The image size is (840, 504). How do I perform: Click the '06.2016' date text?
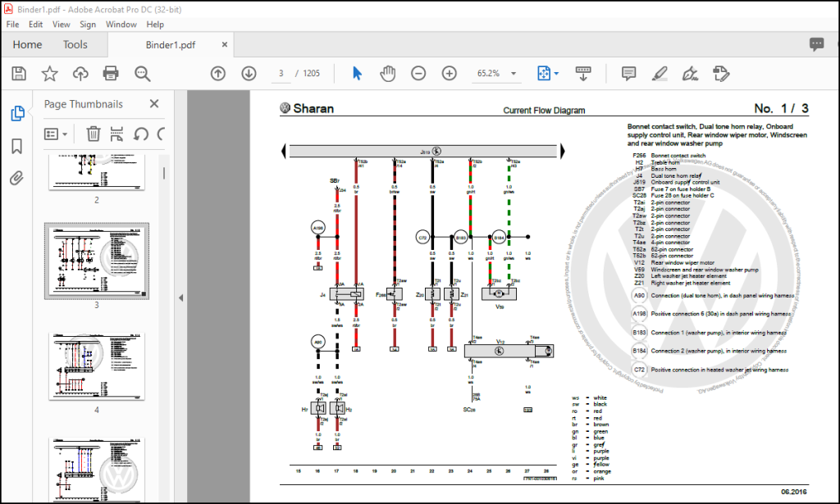[794, 492]
